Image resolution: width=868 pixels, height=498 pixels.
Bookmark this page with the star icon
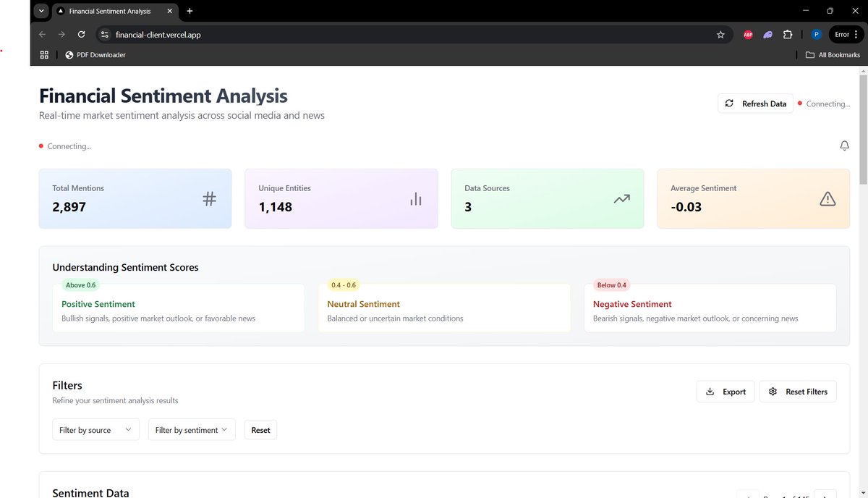pos(720,34)
